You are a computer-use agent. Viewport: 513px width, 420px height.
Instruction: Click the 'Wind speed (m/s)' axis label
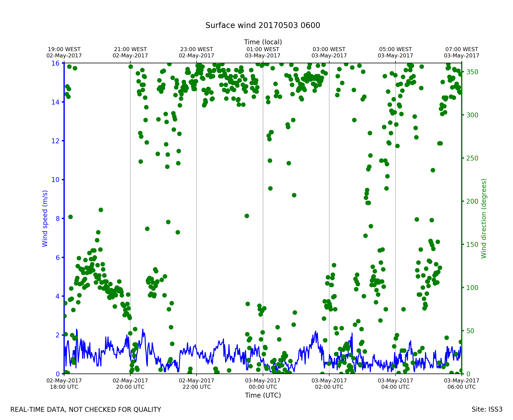coord(45,218)
